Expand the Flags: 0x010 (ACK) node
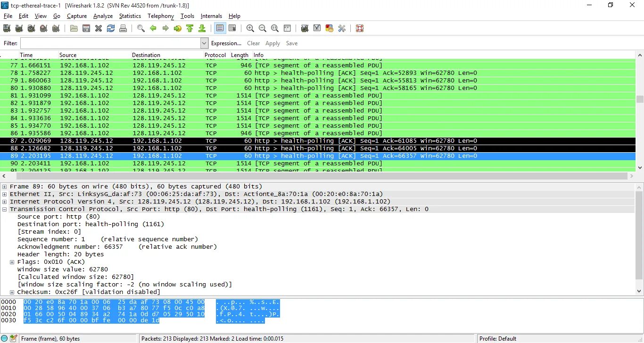The width and height of the screenshot is (644, 343). click(12, 262)
